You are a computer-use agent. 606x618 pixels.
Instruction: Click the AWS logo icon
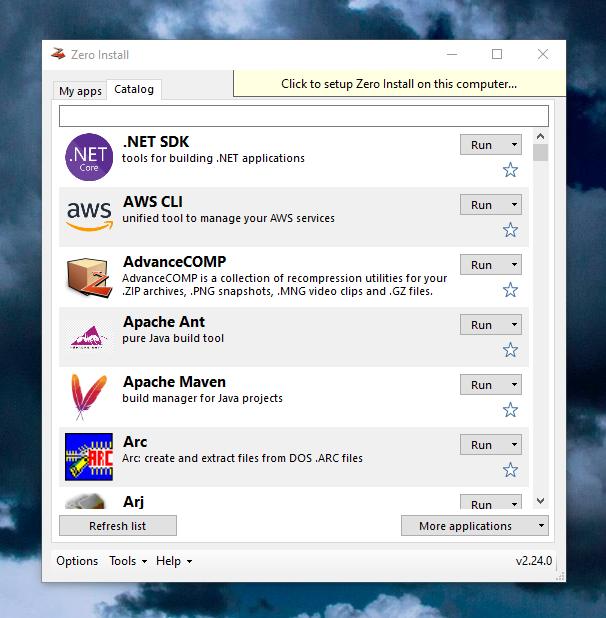pos(89,216)
